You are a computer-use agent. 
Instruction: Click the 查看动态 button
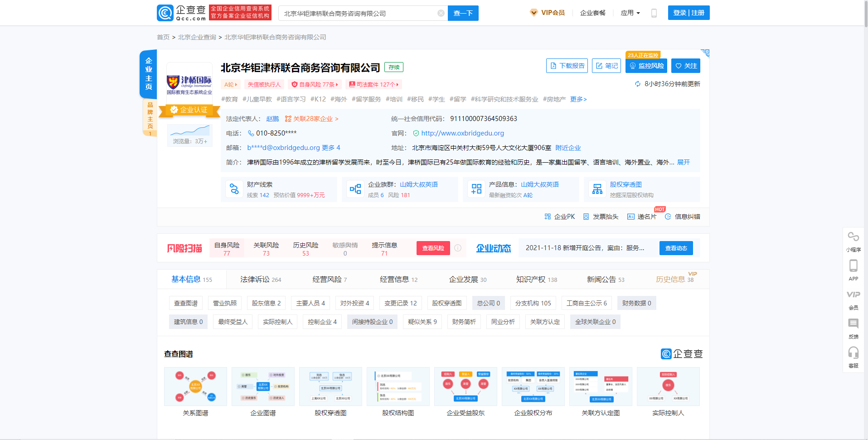(x=676, y=248)
